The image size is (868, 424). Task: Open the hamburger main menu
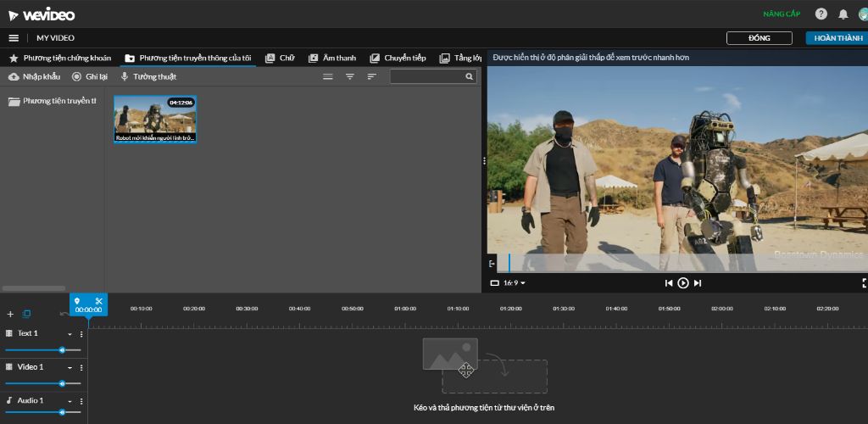(14, 38)
